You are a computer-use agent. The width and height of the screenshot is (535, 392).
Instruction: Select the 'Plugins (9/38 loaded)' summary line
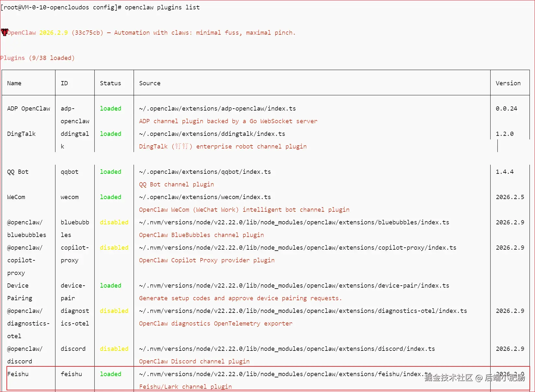(37, 58)
